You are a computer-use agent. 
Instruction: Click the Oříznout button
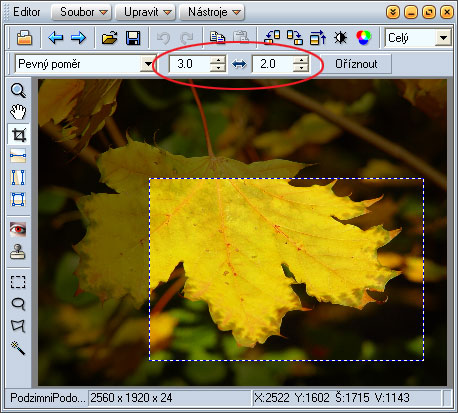click(x=356, y=64)
